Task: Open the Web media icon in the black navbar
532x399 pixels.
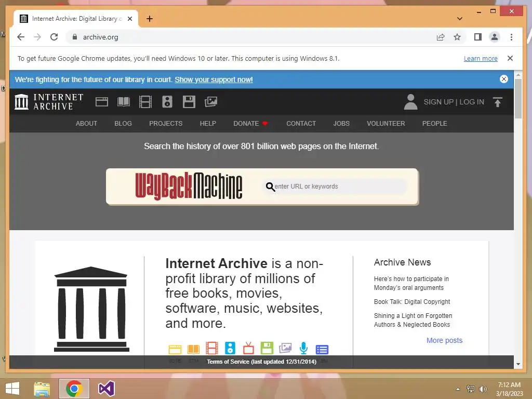Action: pos(101,102)
